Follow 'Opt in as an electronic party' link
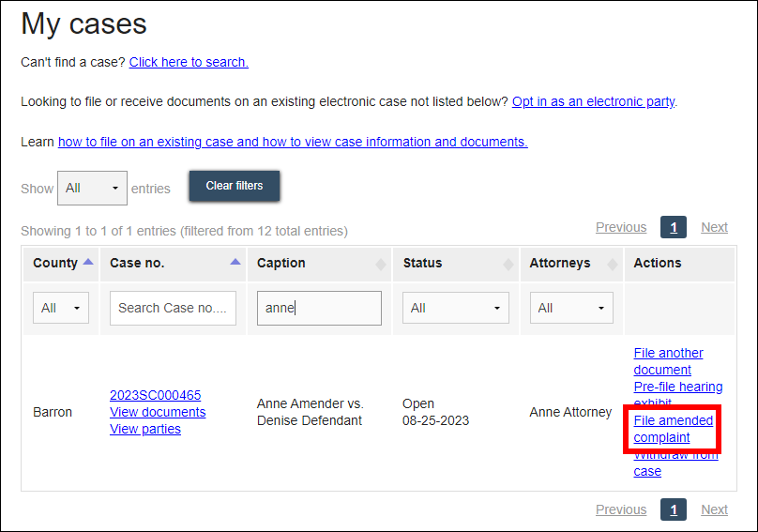Screen dimensions: 758x532 tap(593, 101)
